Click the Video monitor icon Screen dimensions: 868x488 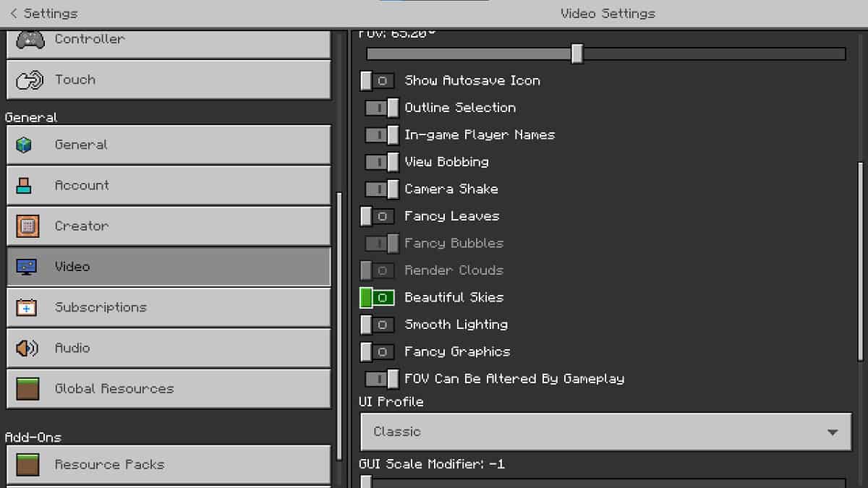pyautogui.click(x=26, y=266)
